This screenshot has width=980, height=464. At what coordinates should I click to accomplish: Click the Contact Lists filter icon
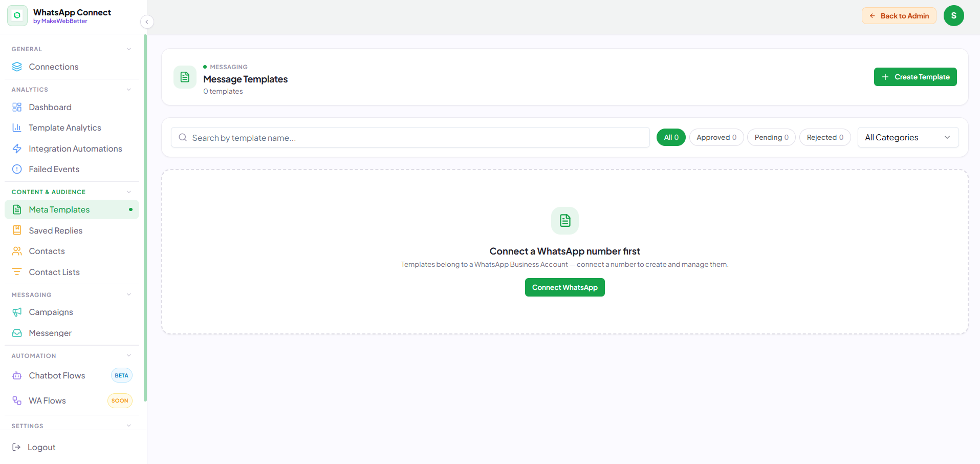[x=17, y=272]
